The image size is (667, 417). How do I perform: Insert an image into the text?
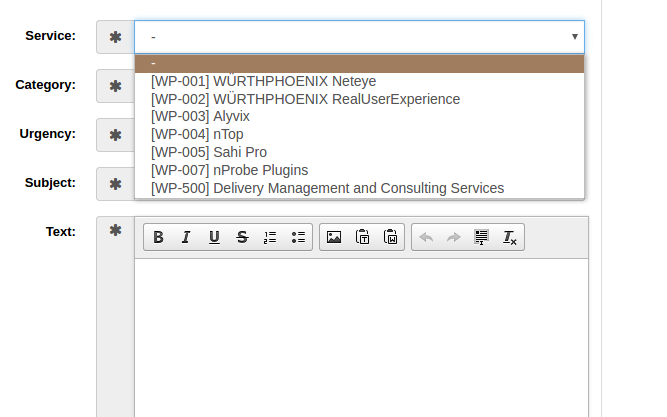coord(334,237)
